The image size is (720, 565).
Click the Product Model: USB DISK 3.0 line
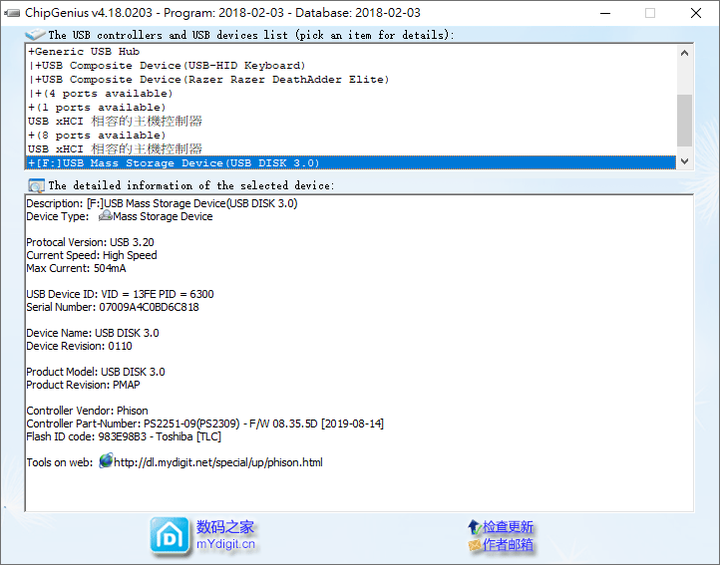pos(96,372)
